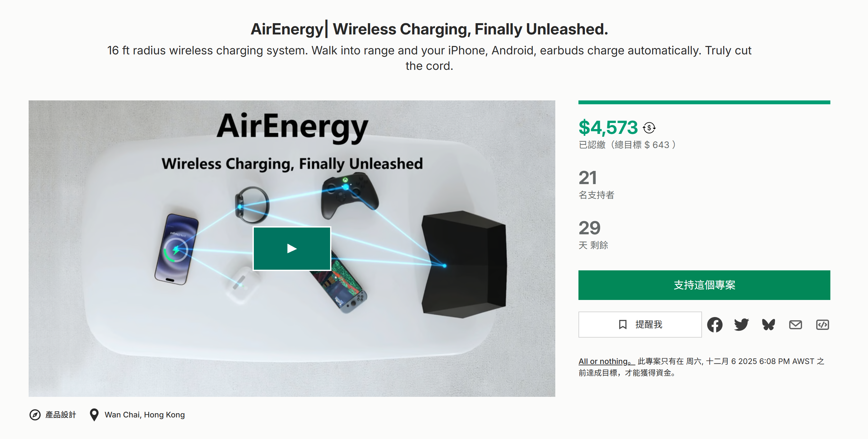Click the green funding progress bar
The image size is (868, 439).
704,102
